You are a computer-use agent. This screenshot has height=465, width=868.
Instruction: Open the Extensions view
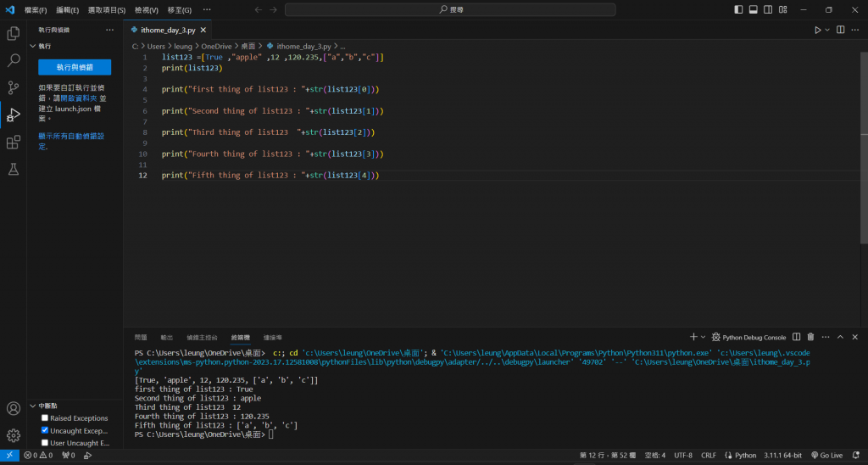point(14,142)
